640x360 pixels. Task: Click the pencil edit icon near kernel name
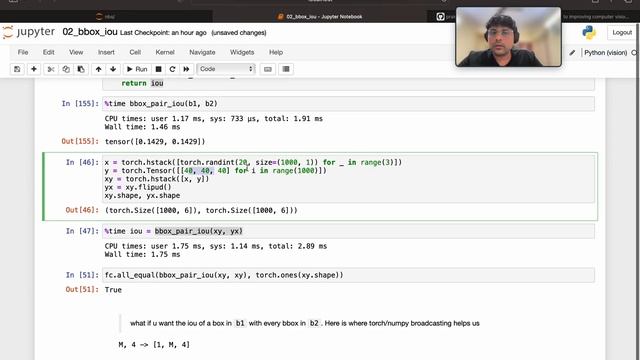pyautogui.click(x=572, y=53)
